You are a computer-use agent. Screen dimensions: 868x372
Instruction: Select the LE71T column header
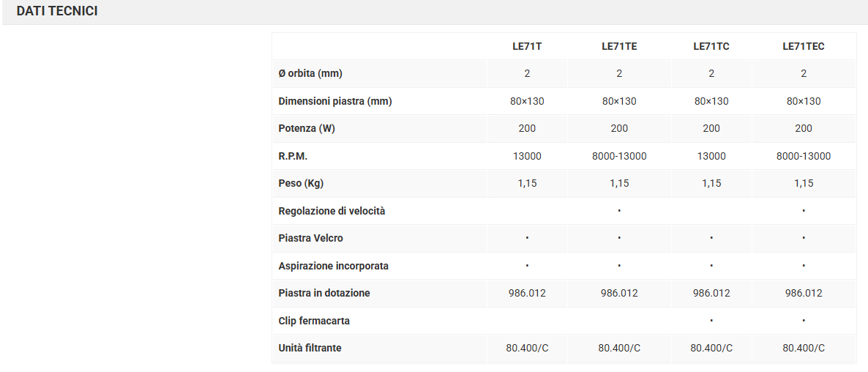point(527,46)
